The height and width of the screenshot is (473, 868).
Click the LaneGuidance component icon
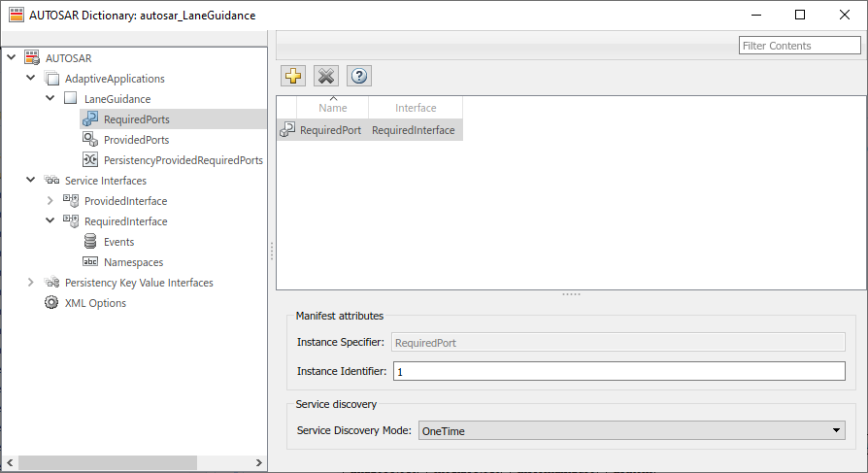tap(70, 99)
